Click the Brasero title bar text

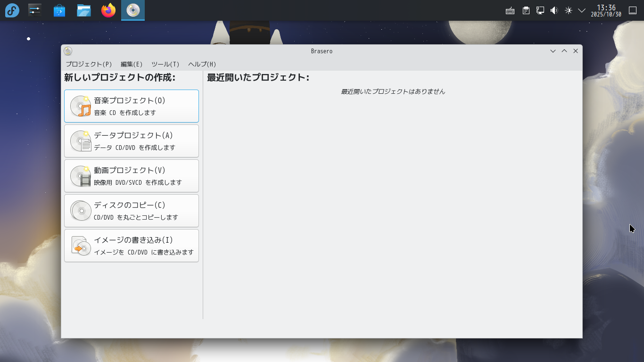(x=322, y=51)
